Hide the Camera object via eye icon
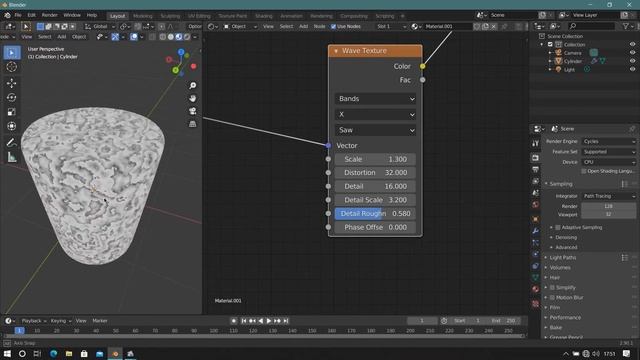The height and width of the screenshot is (360, 640). coord(632,53)
